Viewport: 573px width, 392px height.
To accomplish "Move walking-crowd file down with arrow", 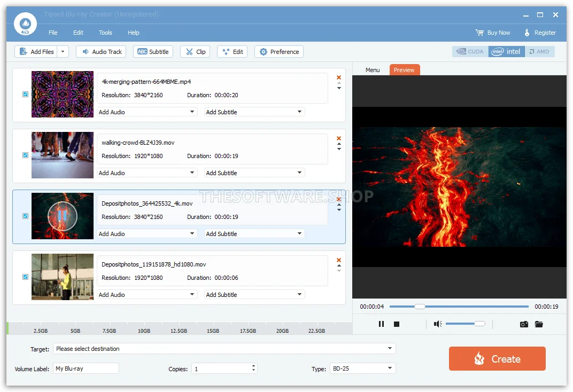I will coord(339,150).
